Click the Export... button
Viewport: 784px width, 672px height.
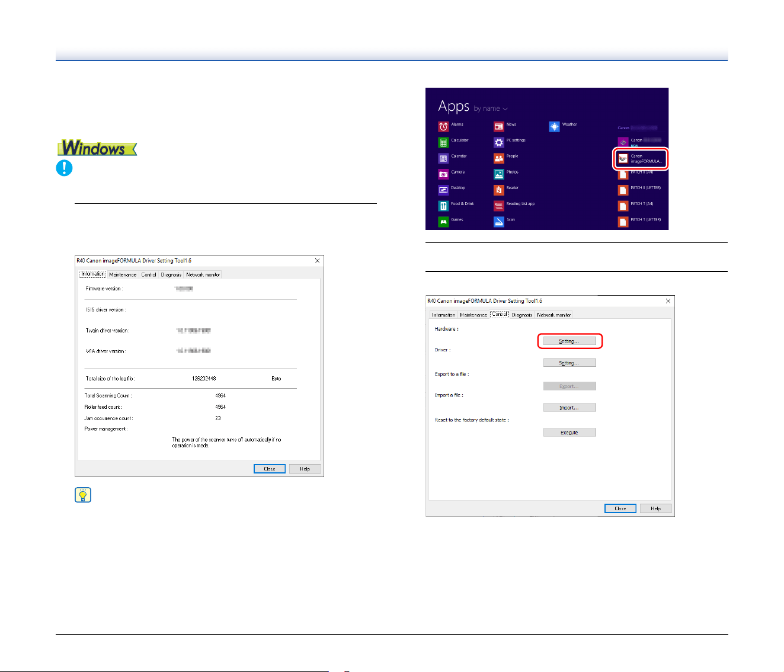(x=569, y=386)
